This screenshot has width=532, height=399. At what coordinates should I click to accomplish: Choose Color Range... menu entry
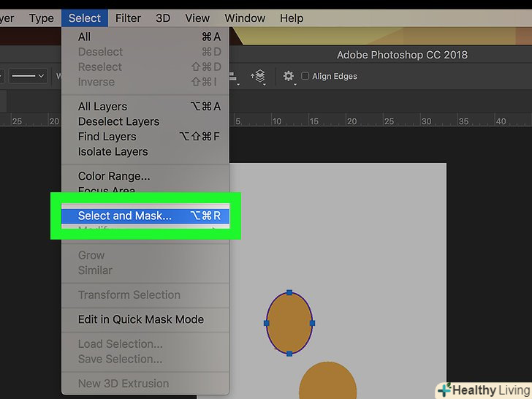pos(145,176)
